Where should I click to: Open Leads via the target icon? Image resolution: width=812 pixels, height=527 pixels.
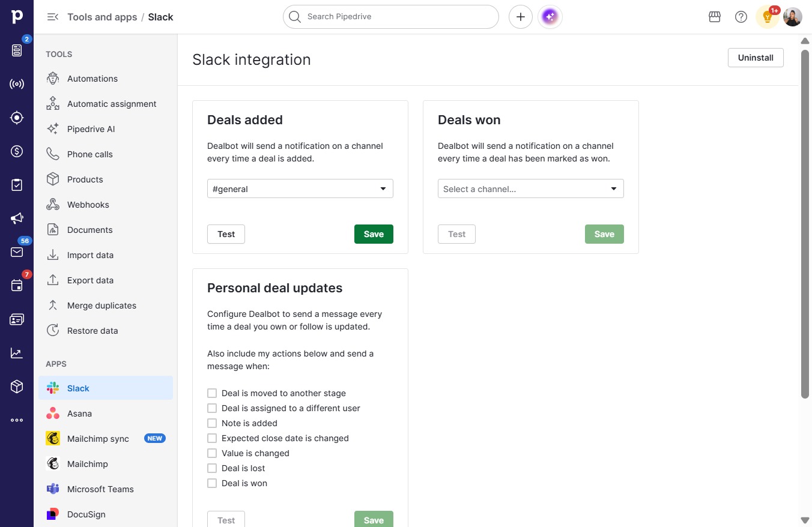click(x=17, y=118)
